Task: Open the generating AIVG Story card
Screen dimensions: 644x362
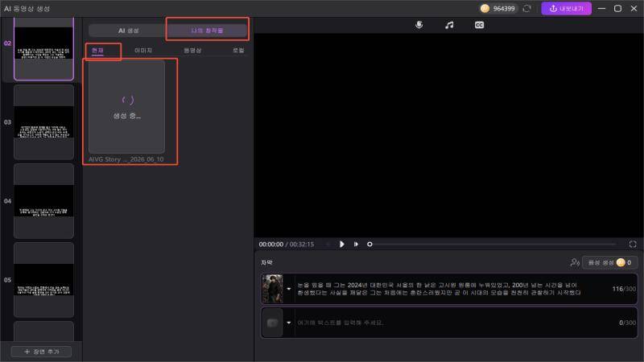Action: pyautogui.click(x=127, y=107)
